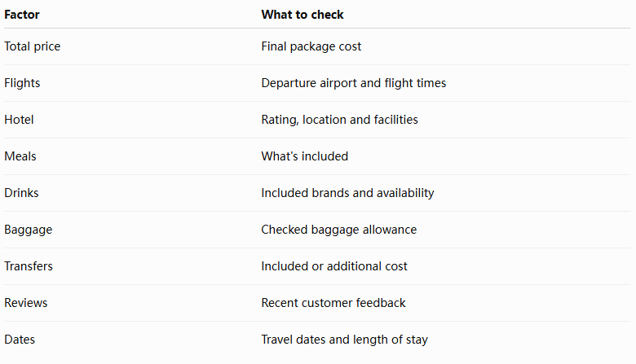Click the 'Final package cost' text
The width and height of the screenshot is (636, 364).
click(x=311, y=46)
